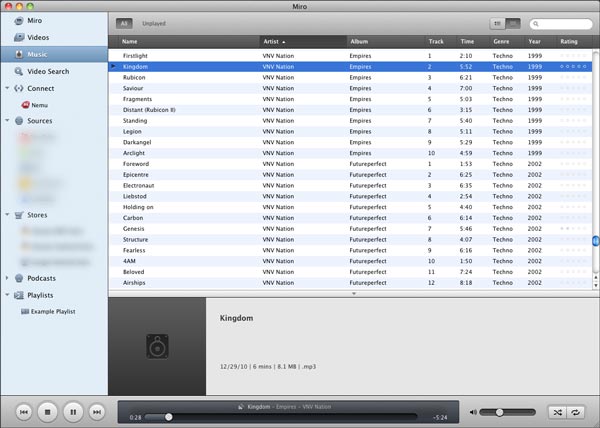Click the volume speaker icon
The width and height of the screenshot is (600, 428).
473,412
